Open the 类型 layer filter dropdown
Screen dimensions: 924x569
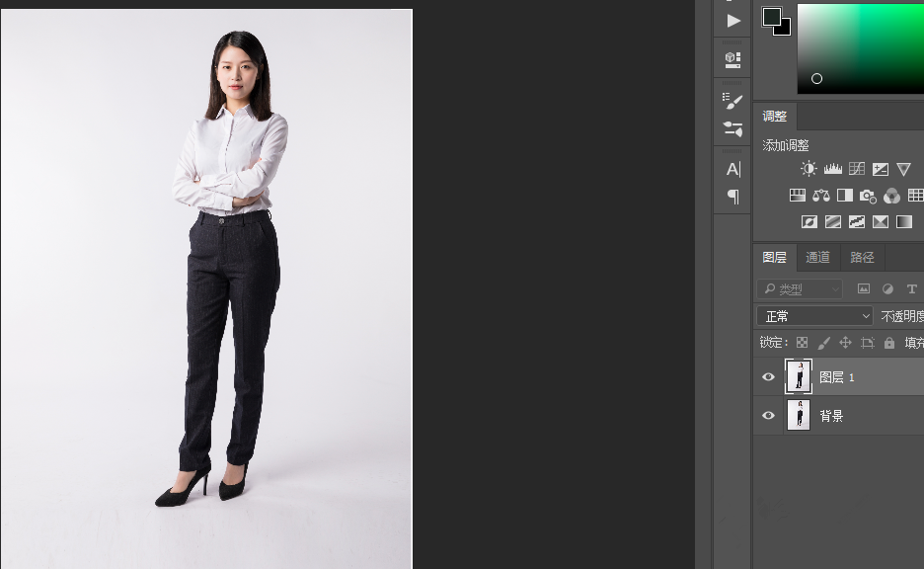click(800, 288)
